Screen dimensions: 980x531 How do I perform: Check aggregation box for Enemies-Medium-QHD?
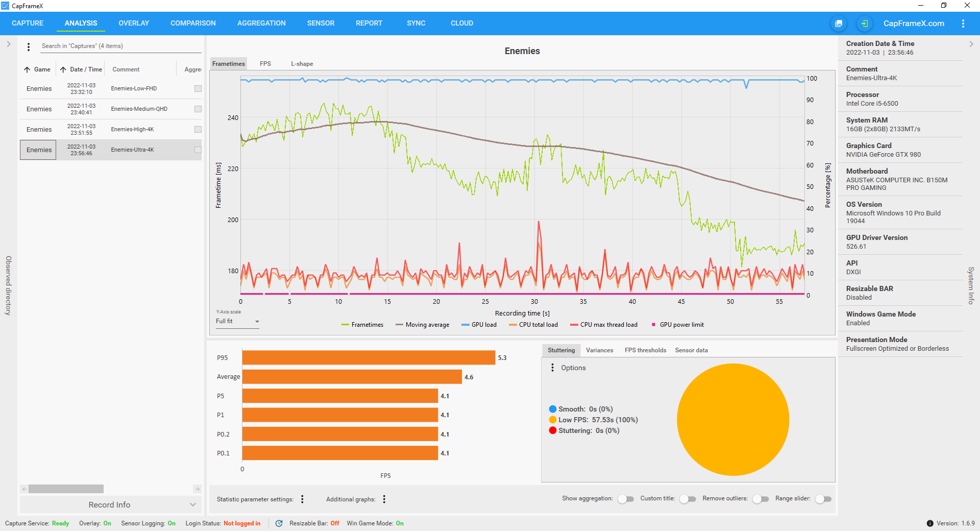point(198,109)
